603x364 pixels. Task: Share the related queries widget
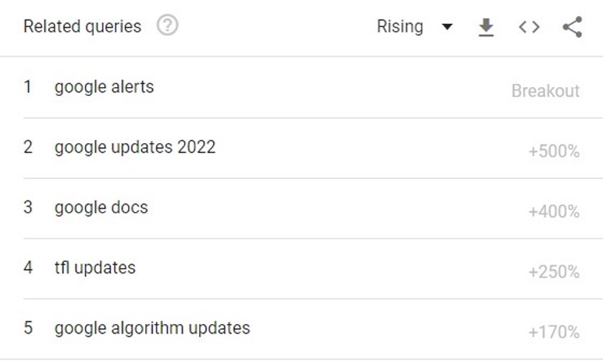click(573, 27)
